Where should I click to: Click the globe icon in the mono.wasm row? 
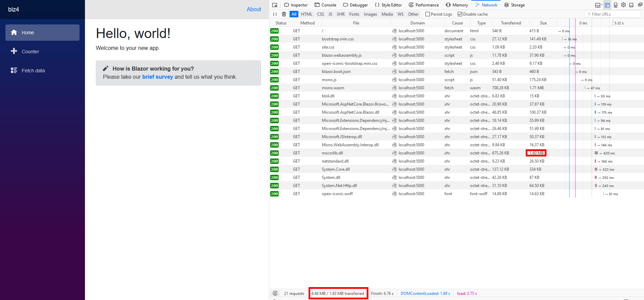point(394,88)
